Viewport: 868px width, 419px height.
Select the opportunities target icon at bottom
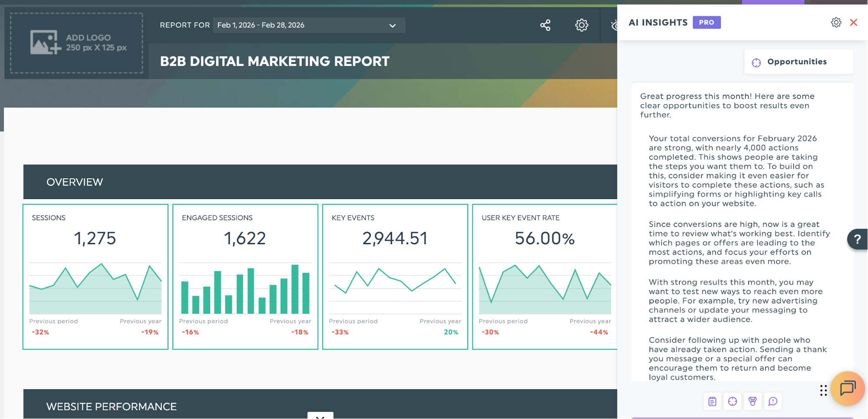(733, 401)
